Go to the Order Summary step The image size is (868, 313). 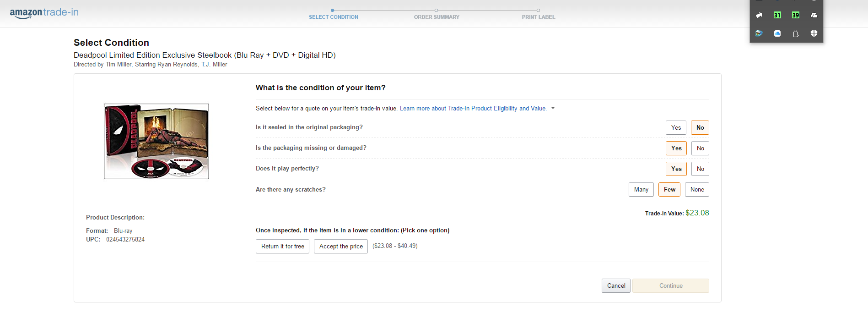pos(437,17)
